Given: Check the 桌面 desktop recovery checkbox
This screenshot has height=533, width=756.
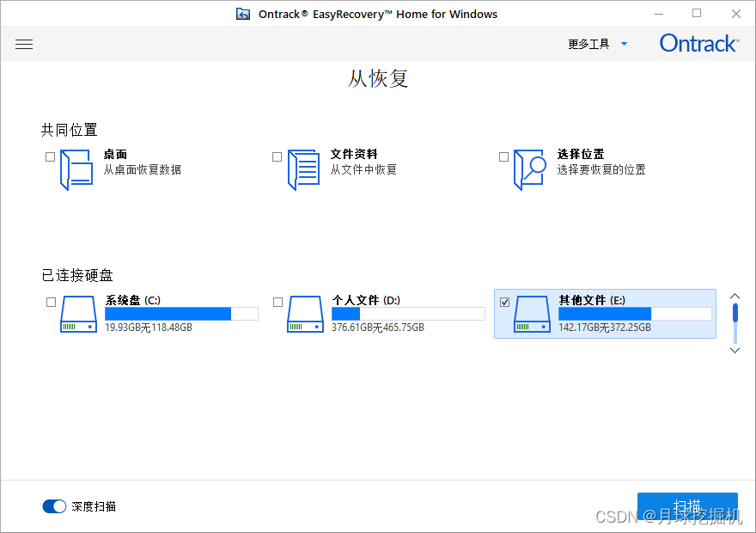Looking at the screenshot, I should [50, 156].
